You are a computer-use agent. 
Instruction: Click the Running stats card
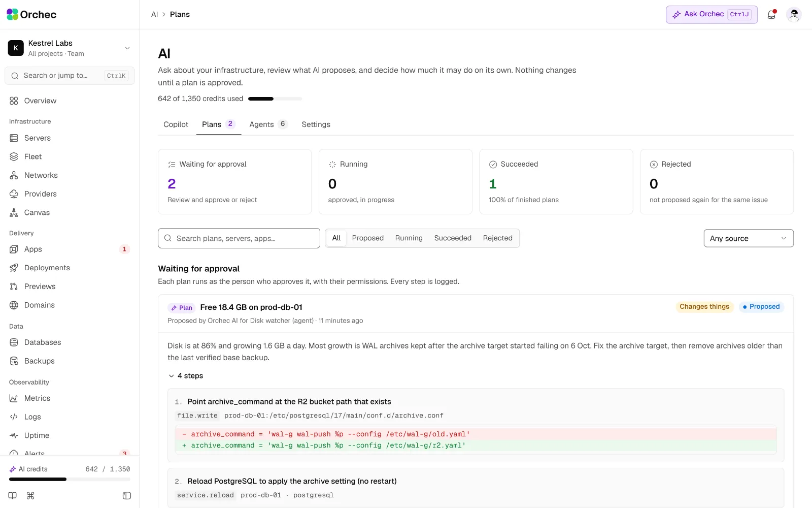pos(395,181)
